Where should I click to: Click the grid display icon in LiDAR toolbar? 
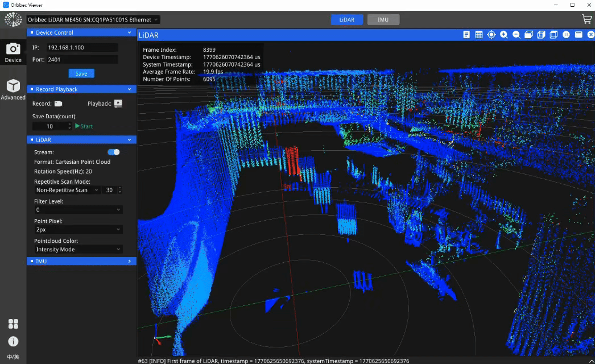click(x=479, y=35)
